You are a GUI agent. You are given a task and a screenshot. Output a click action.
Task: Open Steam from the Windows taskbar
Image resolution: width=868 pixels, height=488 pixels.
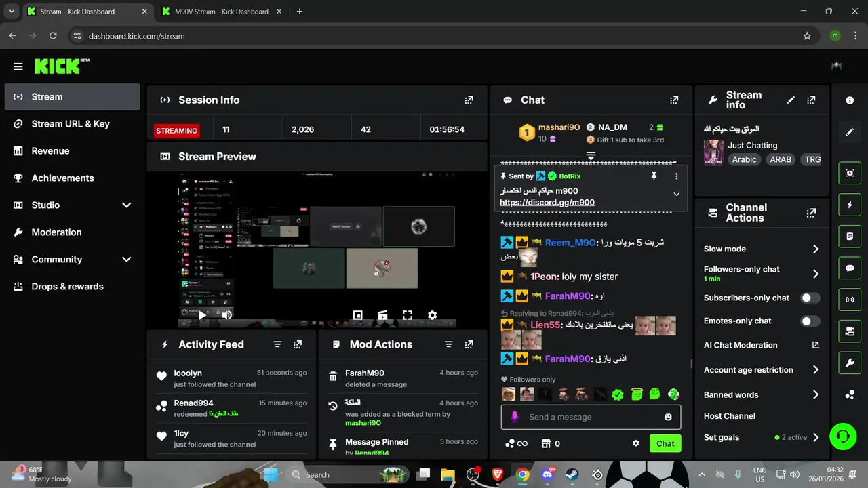pyautogui.click(x=572, y=474)
